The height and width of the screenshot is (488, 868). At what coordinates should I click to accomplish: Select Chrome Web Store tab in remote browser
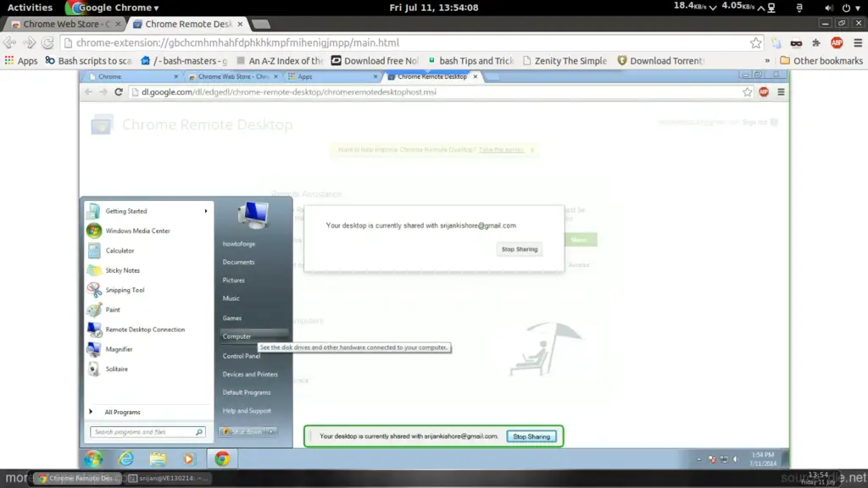tap(233, 77)
